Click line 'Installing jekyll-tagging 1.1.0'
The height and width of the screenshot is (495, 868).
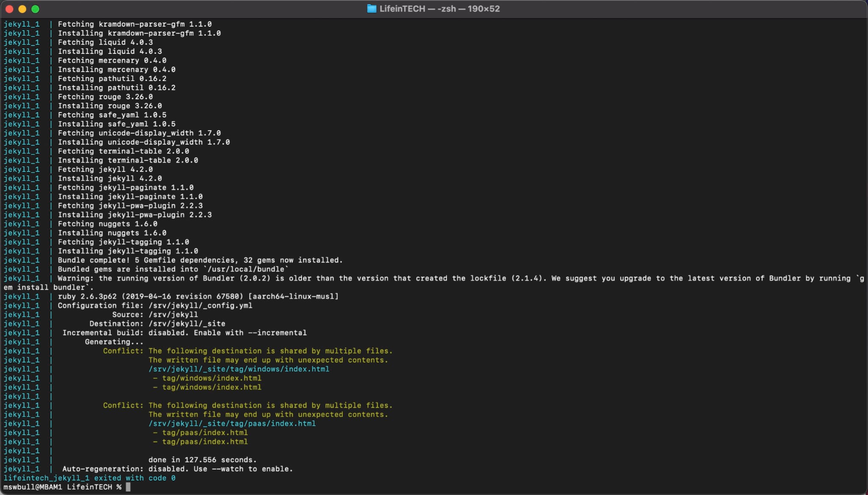pyautogui.click(x=128, y=251)
